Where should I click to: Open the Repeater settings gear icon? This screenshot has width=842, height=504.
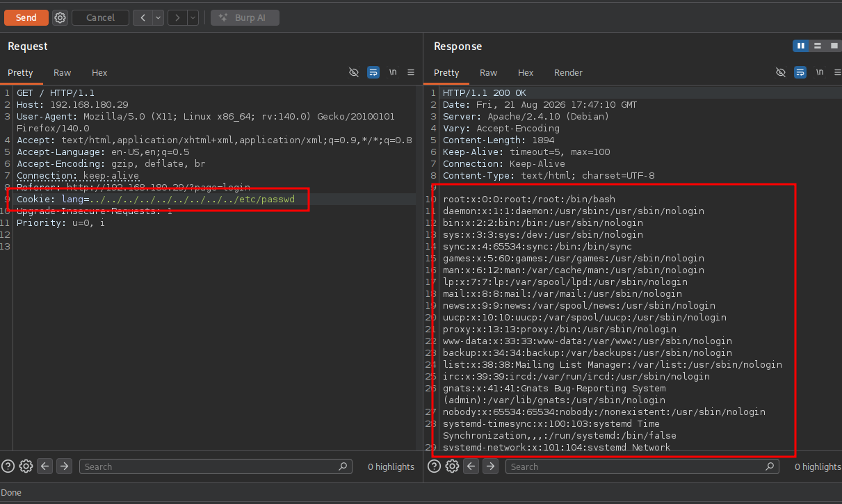[x=60, y=17]
